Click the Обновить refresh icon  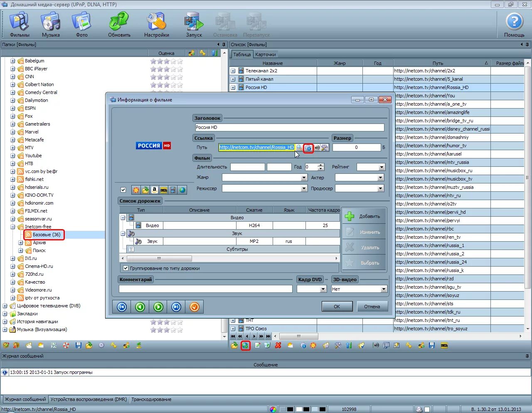tap(119, 25)
